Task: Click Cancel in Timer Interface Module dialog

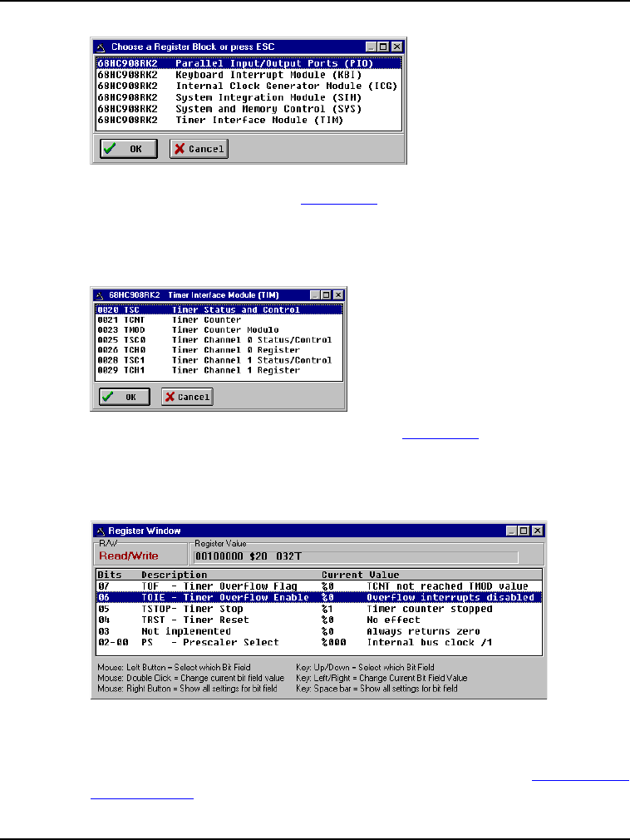Action: 187,397
